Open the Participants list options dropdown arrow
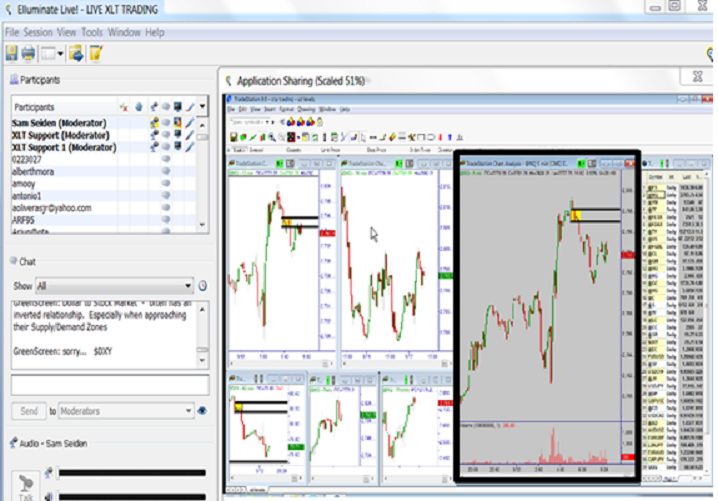The height and width of the screenshot is (501, 718). pyautogui.click(x=202, y=106)
